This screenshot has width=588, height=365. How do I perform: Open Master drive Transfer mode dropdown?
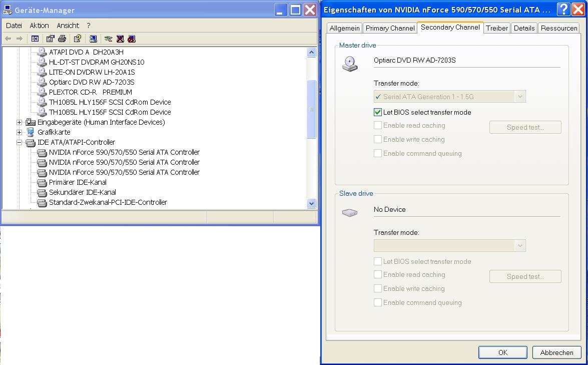coord(520,97)
